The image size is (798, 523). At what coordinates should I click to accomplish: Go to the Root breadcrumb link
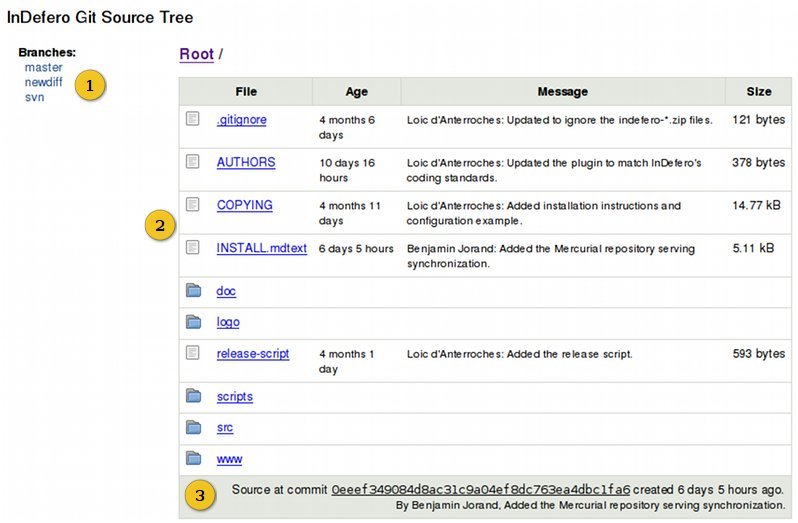196,54
